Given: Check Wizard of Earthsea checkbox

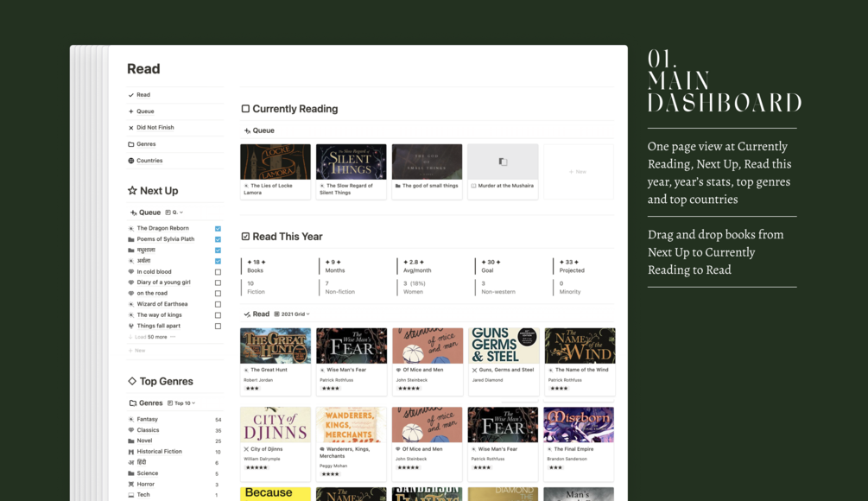Looking at the screenshot, I should coord(219,304).
